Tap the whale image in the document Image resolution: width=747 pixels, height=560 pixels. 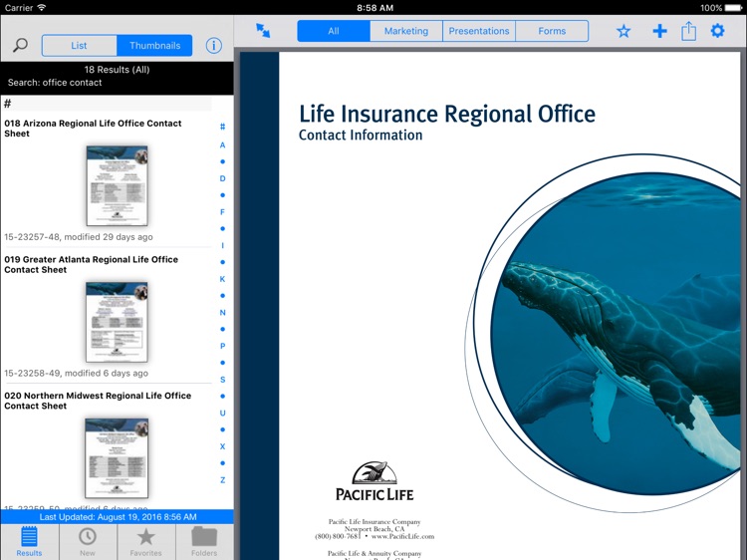(x=615, y=334)
